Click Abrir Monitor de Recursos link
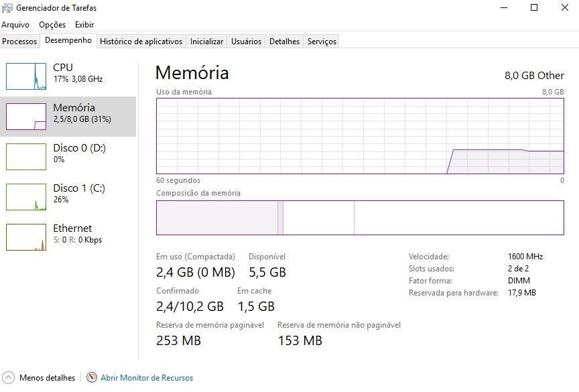 pyautogui.click(x=147, y=378)
